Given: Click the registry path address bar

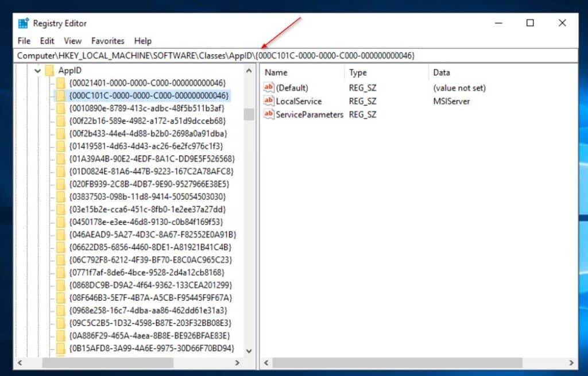Looking at the screenshot, I should click(296, 56).
